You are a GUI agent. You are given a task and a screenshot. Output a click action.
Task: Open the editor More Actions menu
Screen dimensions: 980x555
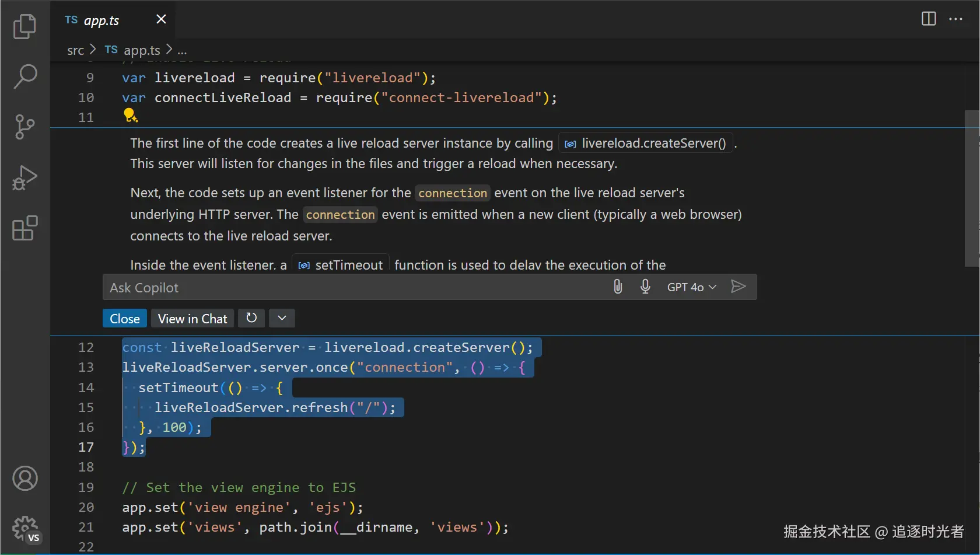coord(956,19)
